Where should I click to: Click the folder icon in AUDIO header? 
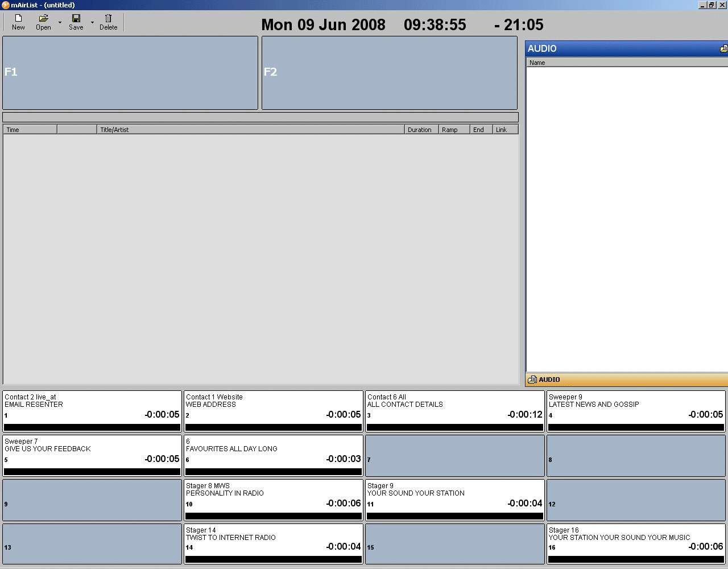pos(723,49)
